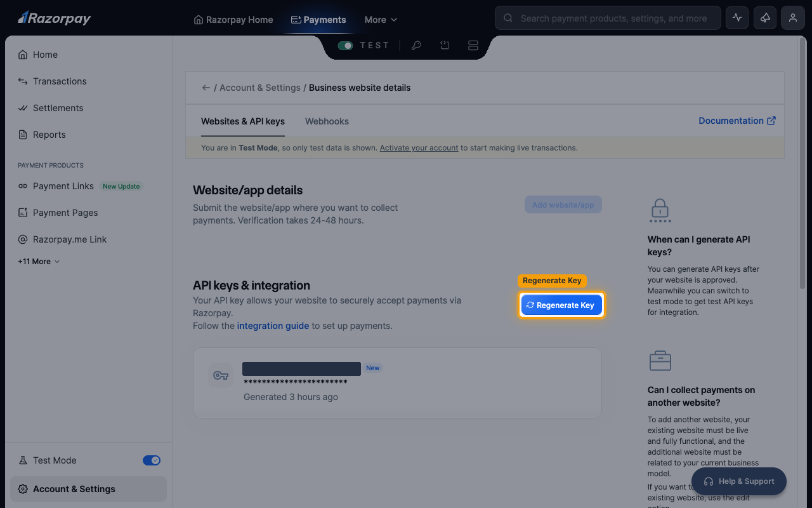Click the masked API secret asterisks
812x508 pixels.
(296, 382)
